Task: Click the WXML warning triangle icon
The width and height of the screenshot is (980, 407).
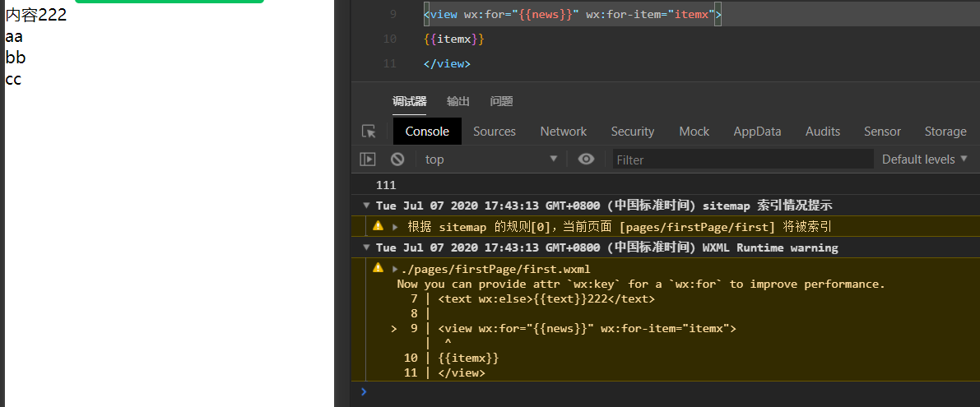Action: click(x=378, y=268)
